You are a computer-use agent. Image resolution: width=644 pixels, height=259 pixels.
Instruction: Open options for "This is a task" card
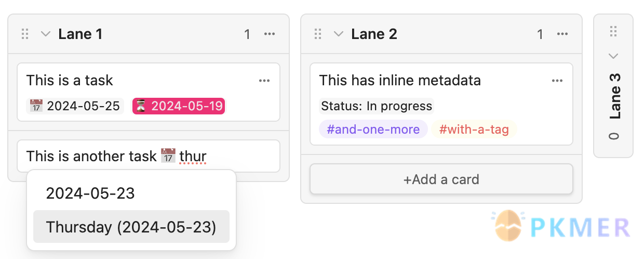(264, 81)
